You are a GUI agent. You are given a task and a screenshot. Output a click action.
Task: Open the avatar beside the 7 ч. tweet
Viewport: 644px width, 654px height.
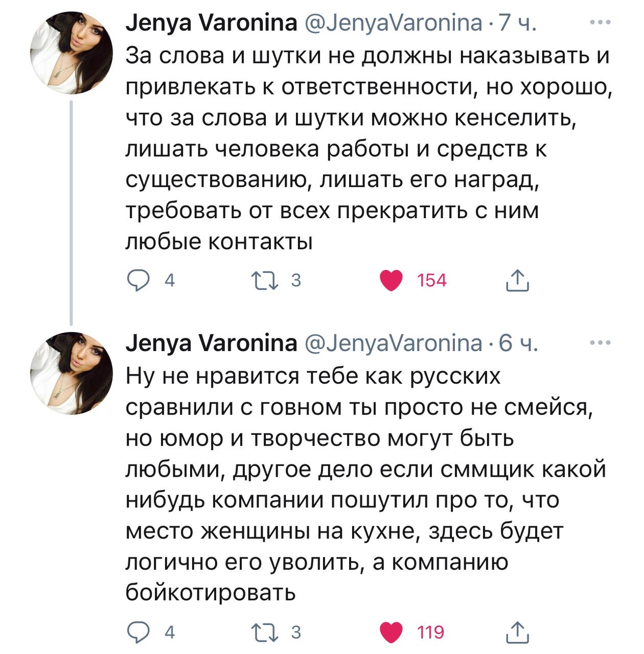tap(72, 53)
